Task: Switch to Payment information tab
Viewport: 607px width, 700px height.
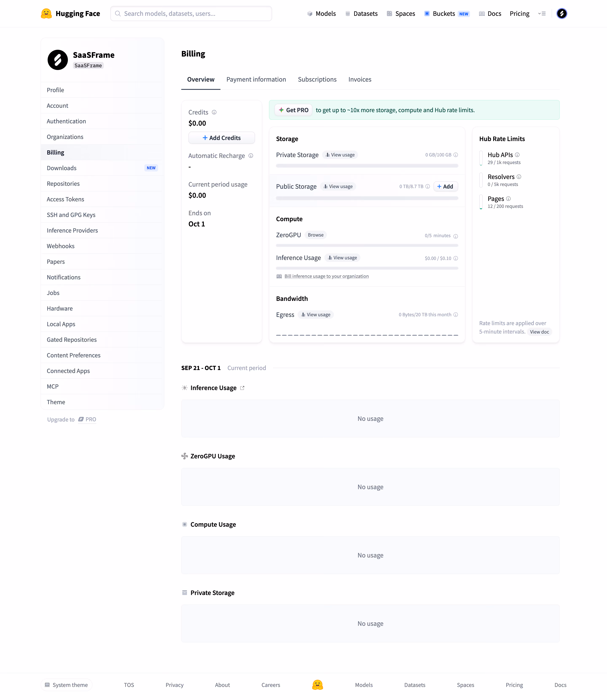Action: (256, 79)
